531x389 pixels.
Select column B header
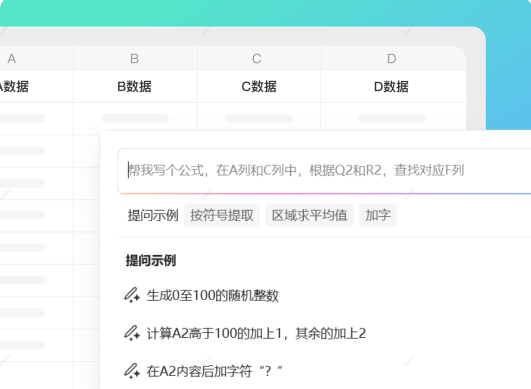pyautogui.click(x=135, y=58)
